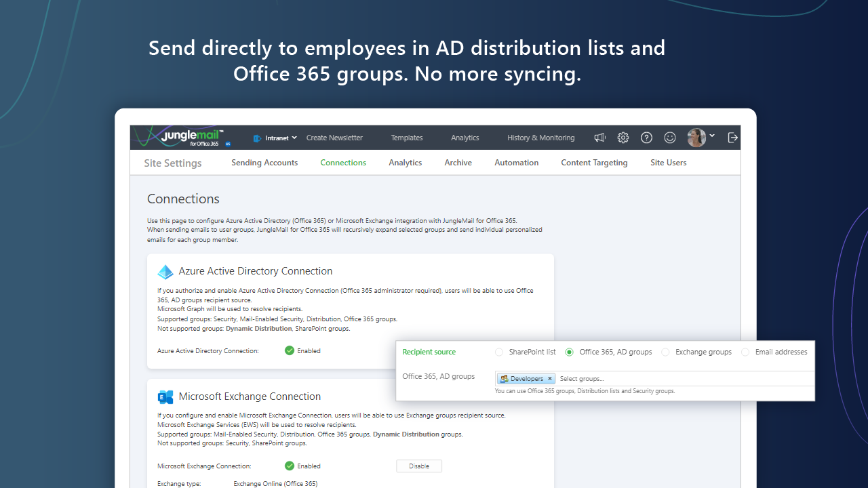Remove the Developers group chip

550,378
